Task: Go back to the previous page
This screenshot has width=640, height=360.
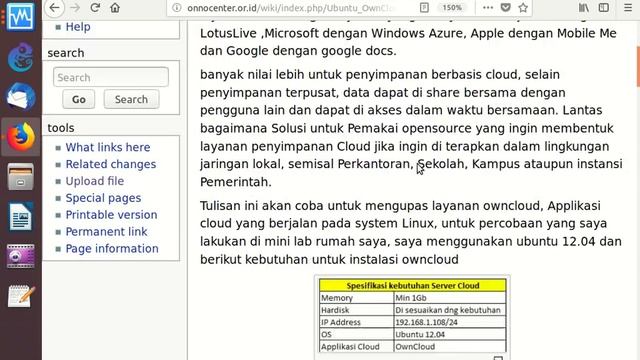Action: 54,7
